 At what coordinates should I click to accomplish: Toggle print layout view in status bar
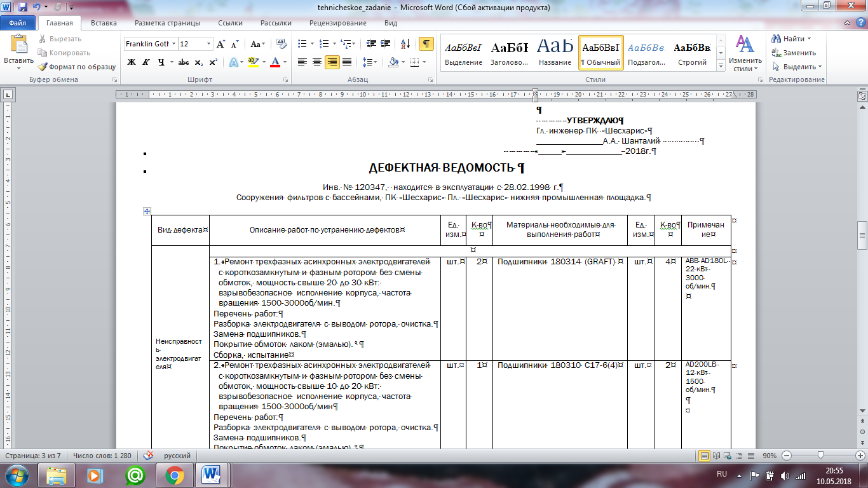point(705,456)
